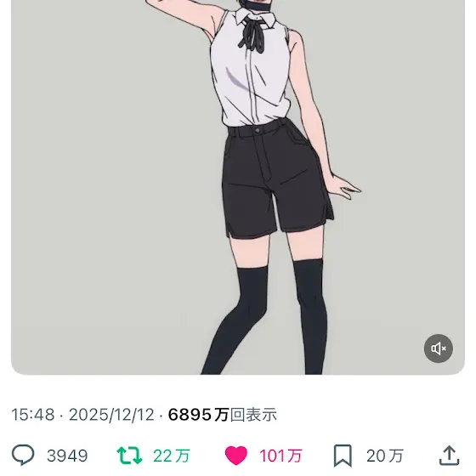Bookmark the post using the bookmark icon

(x=343, y=456)
